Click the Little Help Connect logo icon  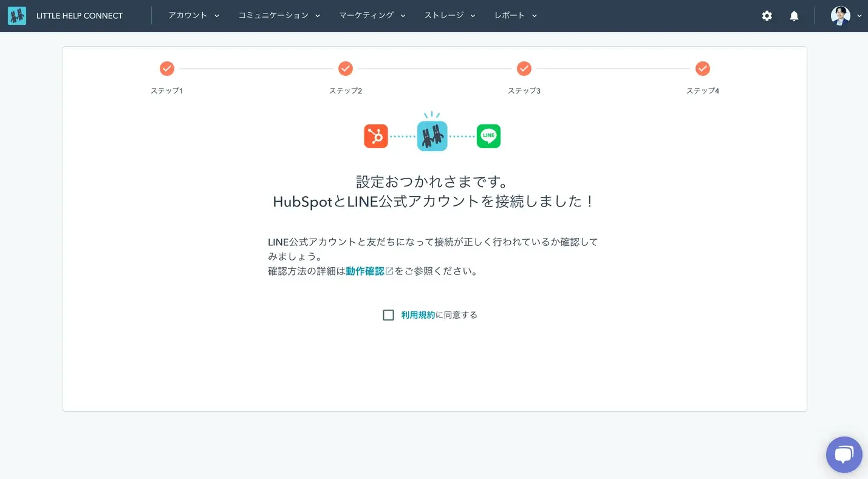pyautogui.click(x=17, y=16)
